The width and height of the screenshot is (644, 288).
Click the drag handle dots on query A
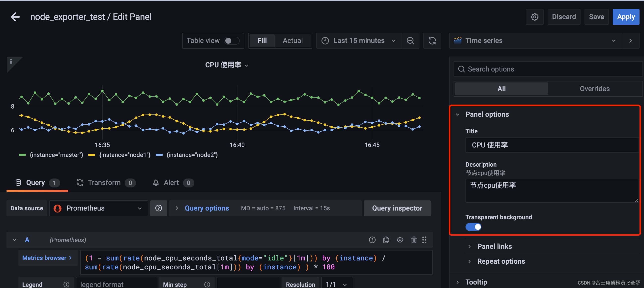click(x=424, y=240)
